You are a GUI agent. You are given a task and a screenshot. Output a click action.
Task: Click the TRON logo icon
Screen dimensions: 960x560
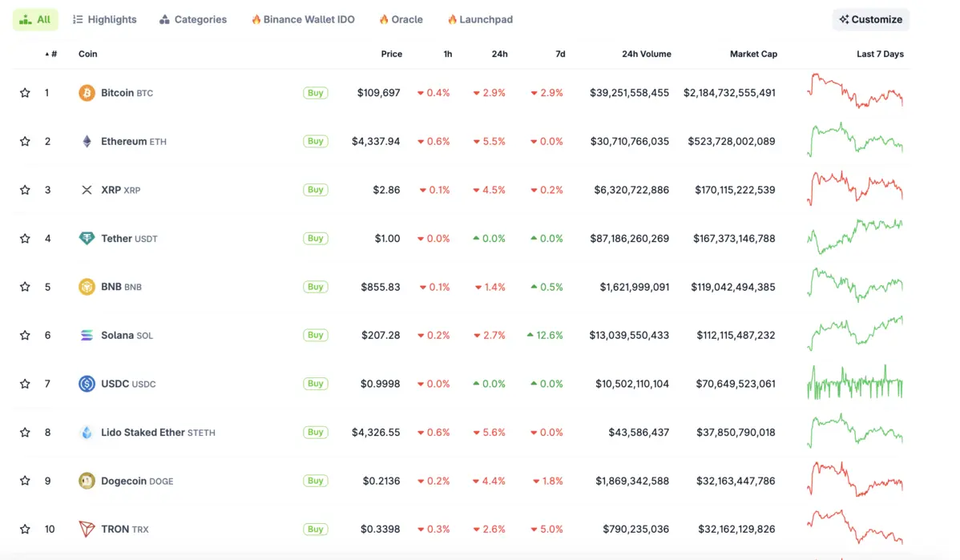tap(87, 530)
